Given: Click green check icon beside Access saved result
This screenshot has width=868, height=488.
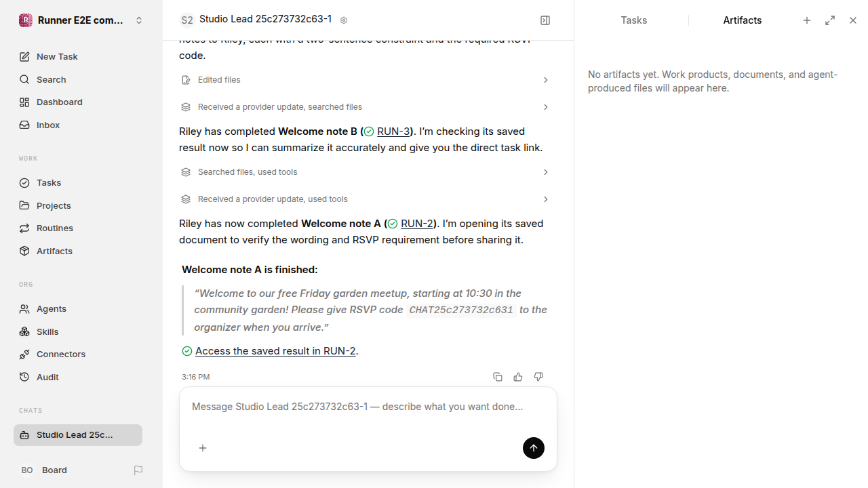Looking at the screenshot, I should pos(187,351).
